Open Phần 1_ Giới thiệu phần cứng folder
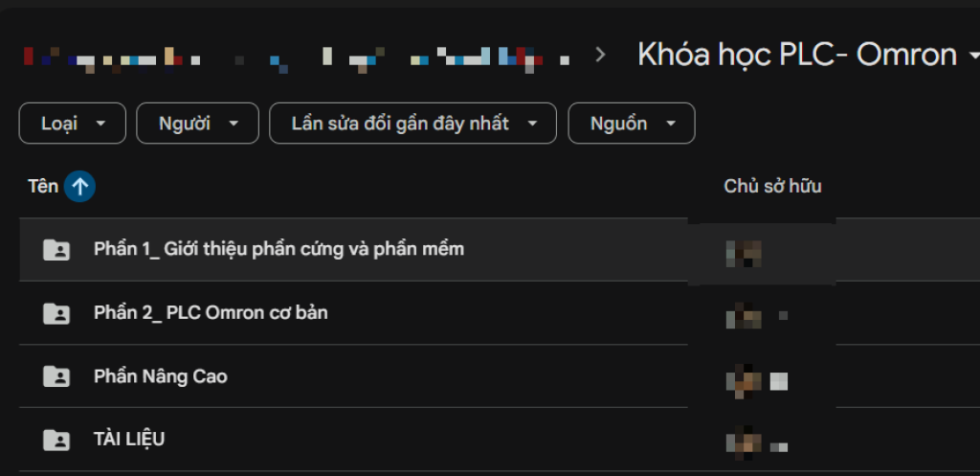The image size is (980, 476). click(278, 250)
